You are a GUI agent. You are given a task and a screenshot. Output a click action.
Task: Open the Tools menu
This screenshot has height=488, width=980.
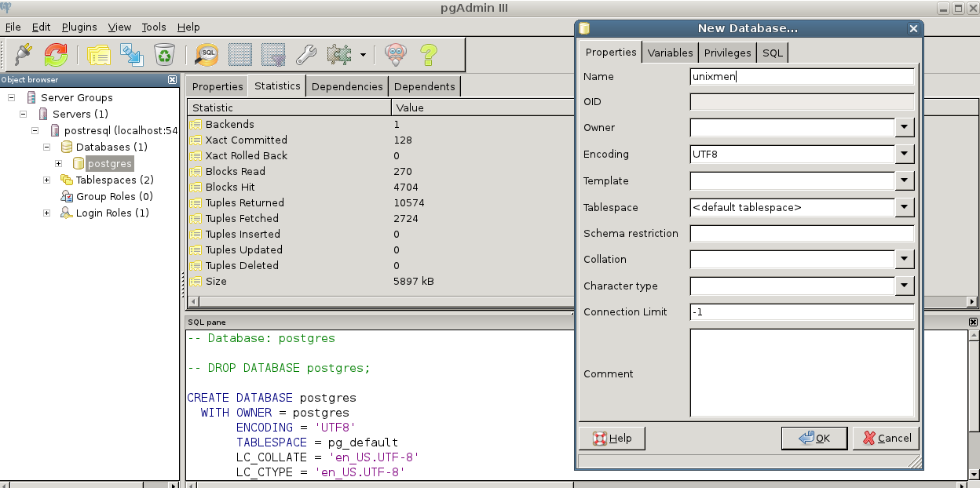point(154,27)
